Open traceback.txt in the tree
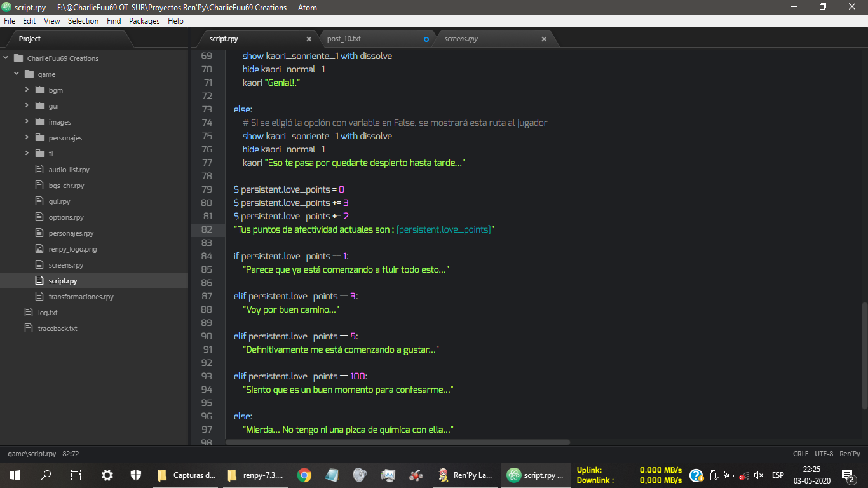The width and height of the screenshot is (868, 488). pyautogui.click(x=57, y=329)
